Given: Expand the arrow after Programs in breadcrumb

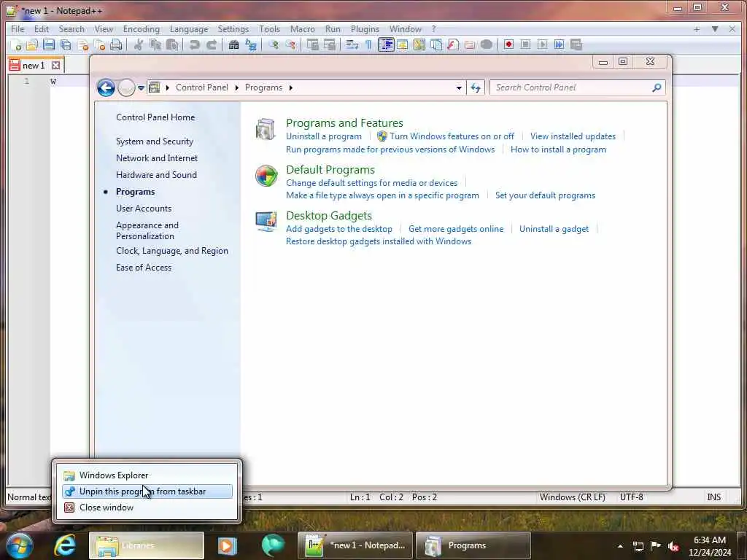Looking at the screenshot, I should point(290,87).
